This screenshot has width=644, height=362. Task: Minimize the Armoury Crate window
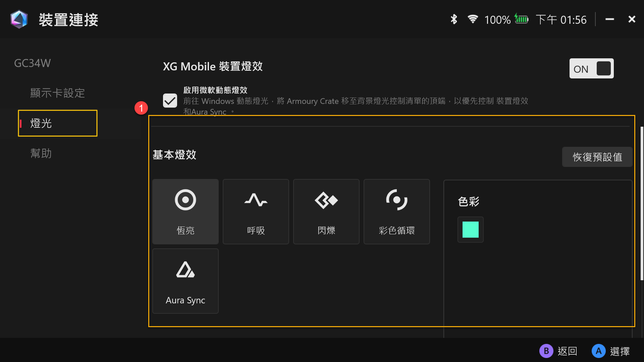tap(609, 19)
